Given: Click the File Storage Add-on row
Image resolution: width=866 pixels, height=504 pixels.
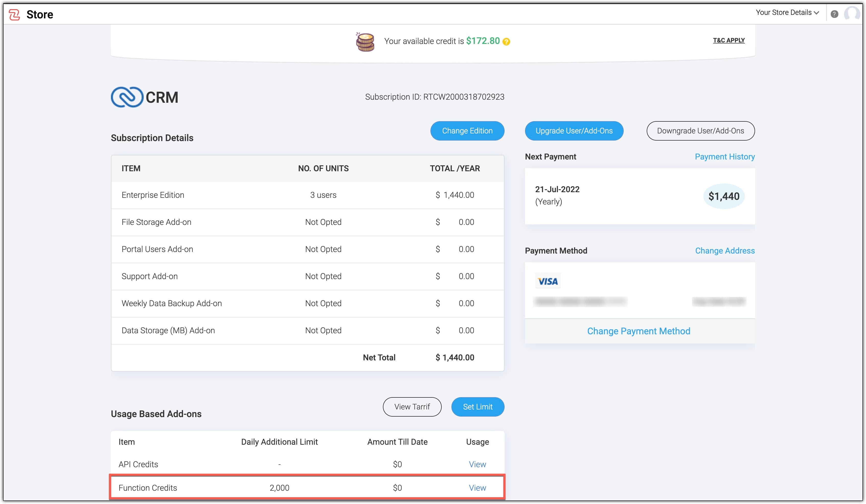Looking at the screenshot, I should click(x=307, y=222).
